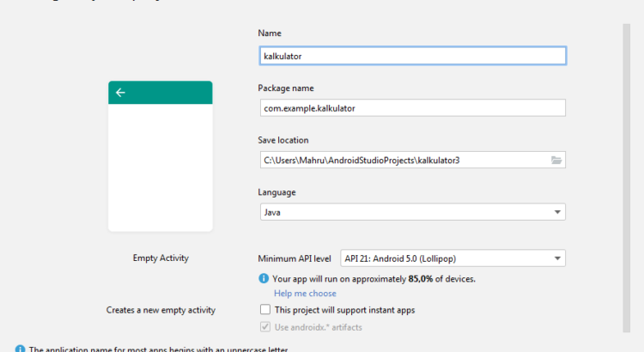The image size is (644, 352).
Task: Focus the Package name text field
Action: pos(411,108)
